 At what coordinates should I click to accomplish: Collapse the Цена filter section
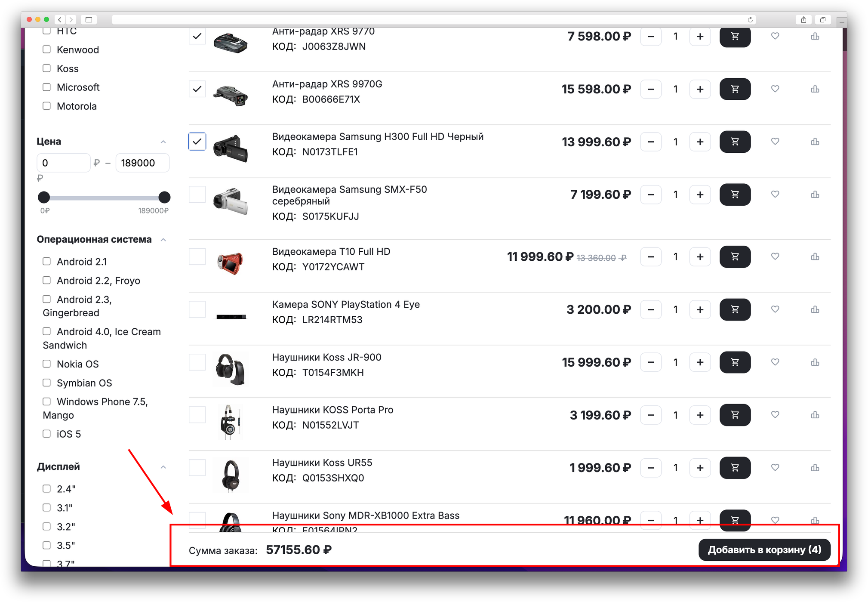[163, 142]
